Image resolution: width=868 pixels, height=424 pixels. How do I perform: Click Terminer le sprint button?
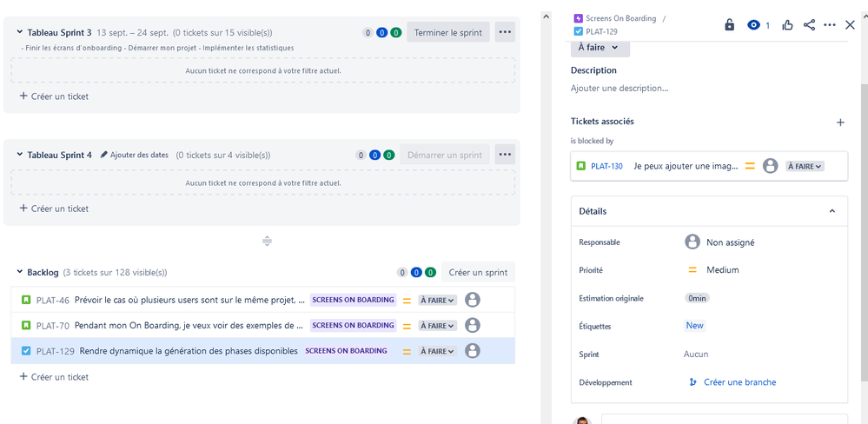click(x=448, y=32)
